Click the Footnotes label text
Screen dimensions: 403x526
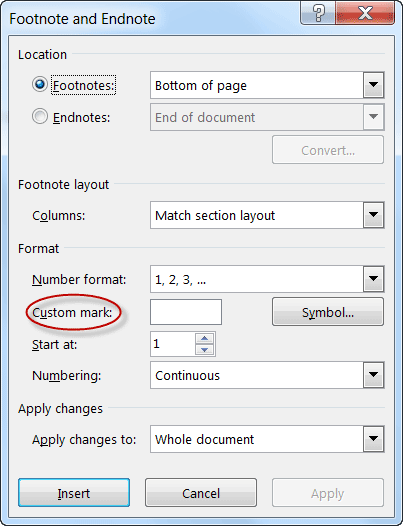tap(84, 85)
